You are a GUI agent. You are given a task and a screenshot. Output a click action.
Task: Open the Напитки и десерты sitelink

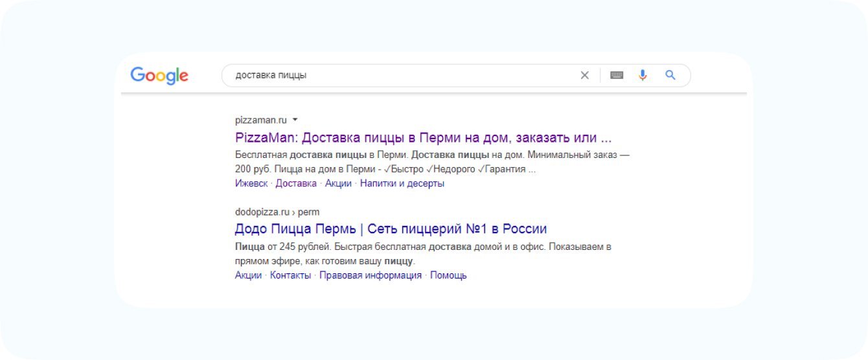click(x=402, y=183)
